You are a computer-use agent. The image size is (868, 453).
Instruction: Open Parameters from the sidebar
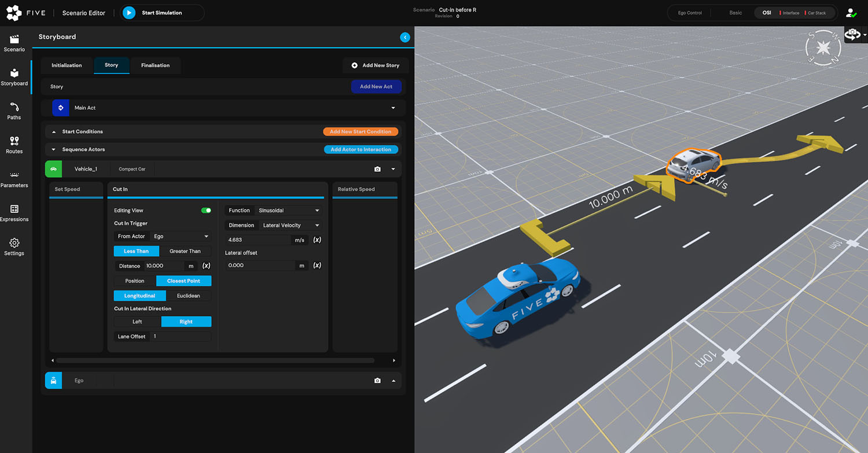14,179
